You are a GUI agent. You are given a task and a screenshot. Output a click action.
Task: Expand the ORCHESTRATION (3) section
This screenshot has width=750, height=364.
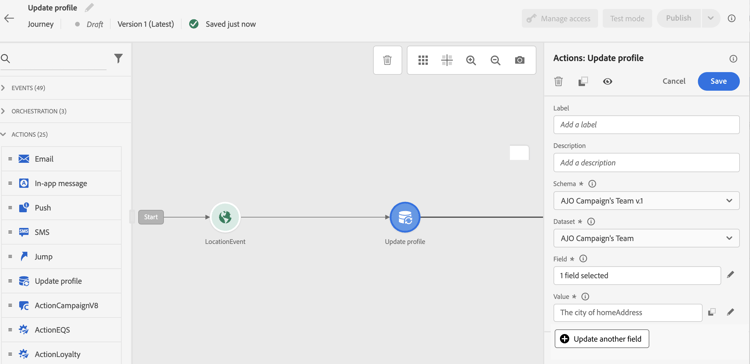[65, 111]
